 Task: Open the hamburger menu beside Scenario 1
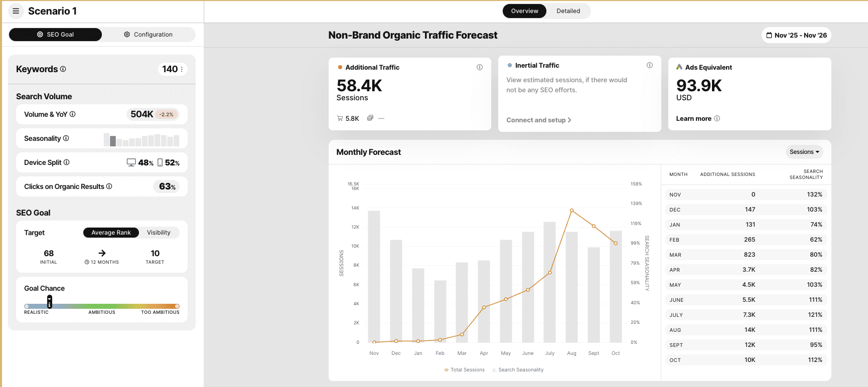(16, 11)
